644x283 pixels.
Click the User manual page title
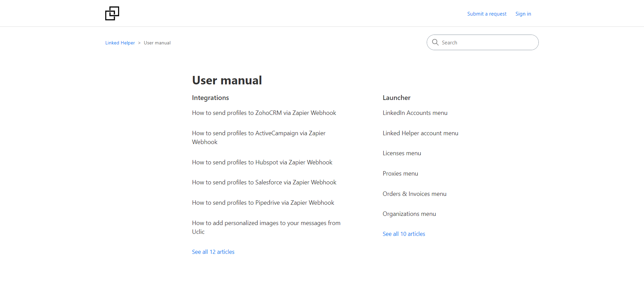(x=227, y=80)
